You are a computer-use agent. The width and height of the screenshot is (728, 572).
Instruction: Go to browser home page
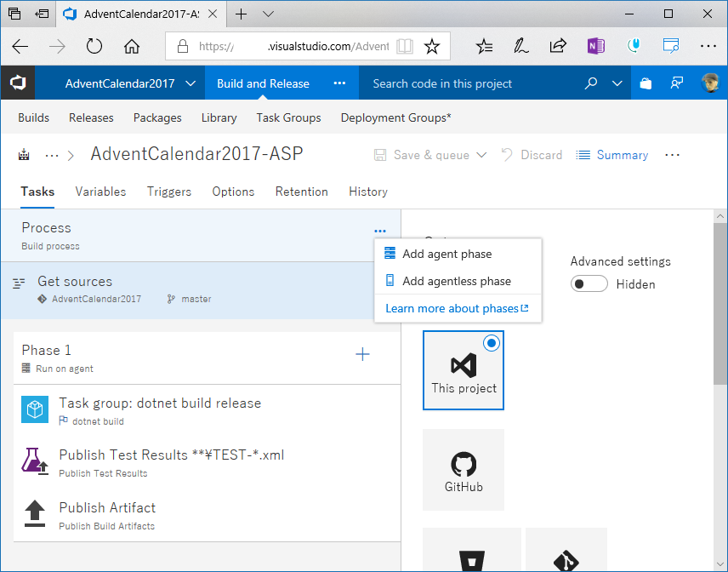point(132,46)
